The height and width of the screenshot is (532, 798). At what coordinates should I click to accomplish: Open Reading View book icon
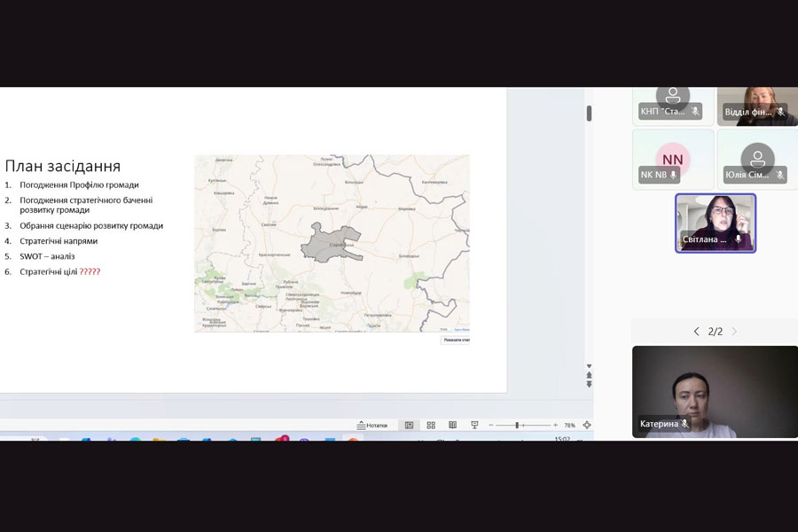[x=452, y=425]
